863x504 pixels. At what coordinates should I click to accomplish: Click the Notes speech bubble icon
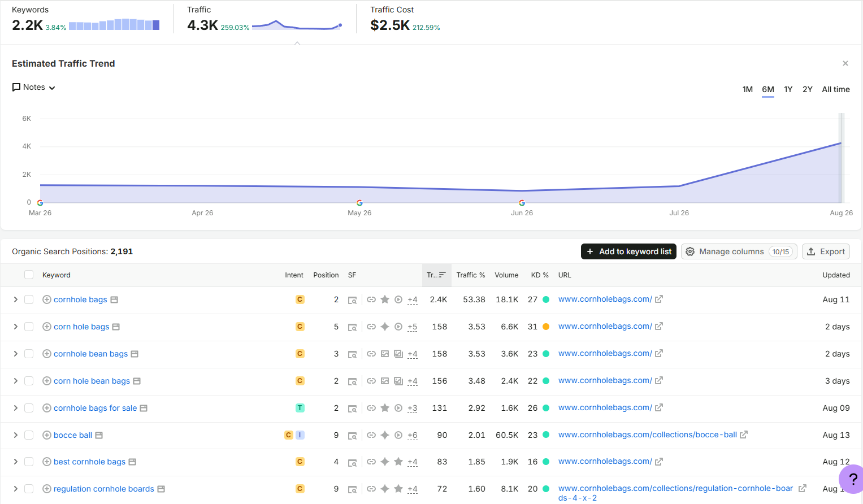tap(16, 88)
